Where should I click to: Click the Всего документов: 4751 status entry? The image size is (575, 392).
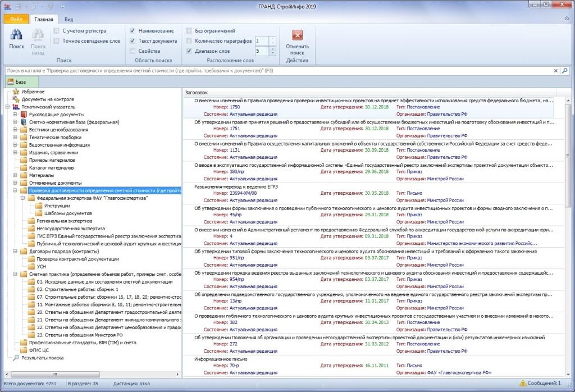tap(30, 384)
